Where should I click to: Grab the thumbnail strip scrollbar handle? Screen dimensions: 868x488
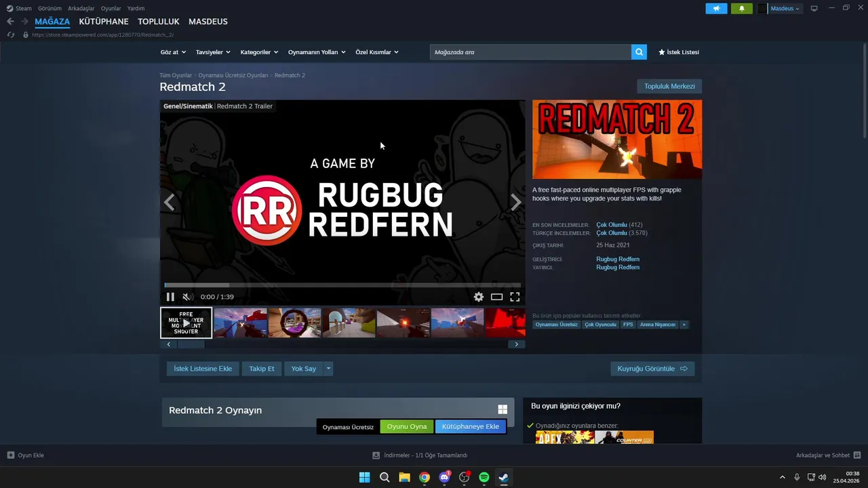(191, 344)
